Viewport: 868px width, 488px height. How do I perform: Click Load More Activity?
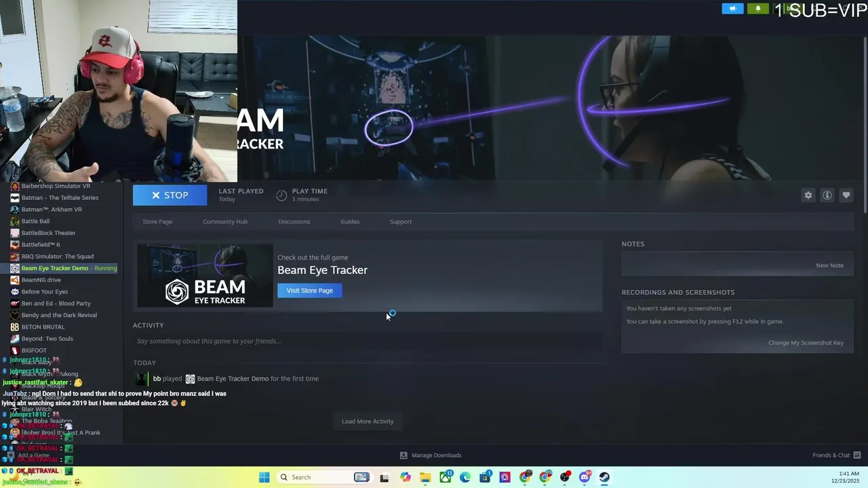tap(368, 422)
